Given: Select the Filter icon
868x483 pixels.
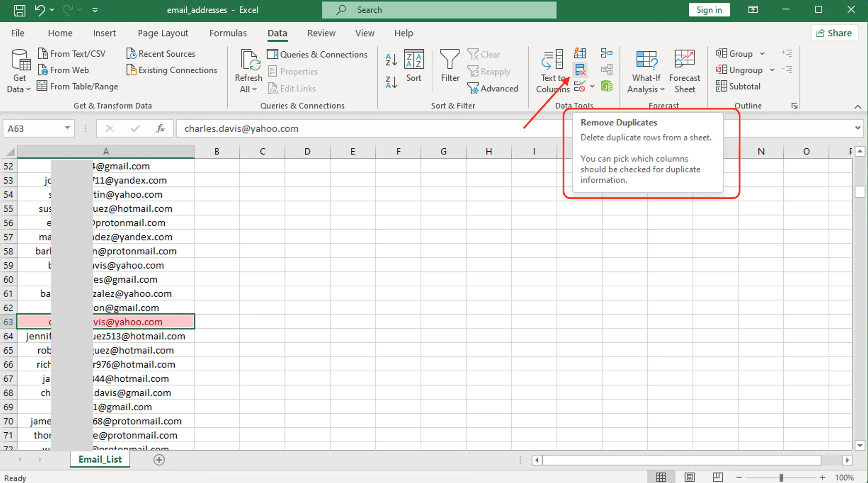Looking at the screenshot, I should 450,66.
